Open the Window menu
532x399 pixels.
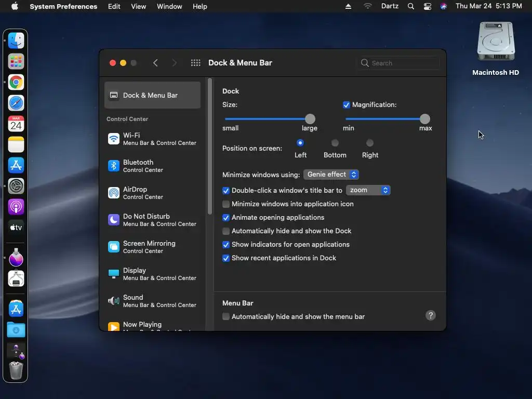click(169, 6)
